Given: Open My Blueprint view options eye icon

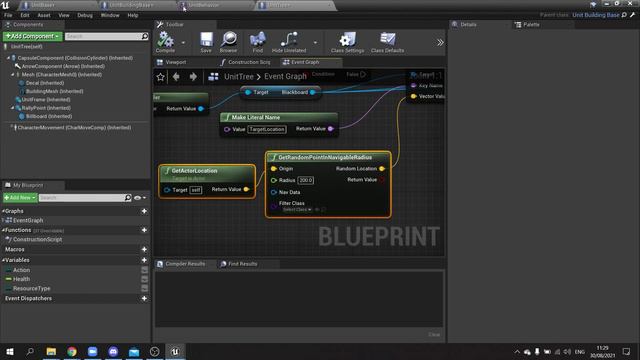Looking at the screenshot, I should [x=140, y=198].
